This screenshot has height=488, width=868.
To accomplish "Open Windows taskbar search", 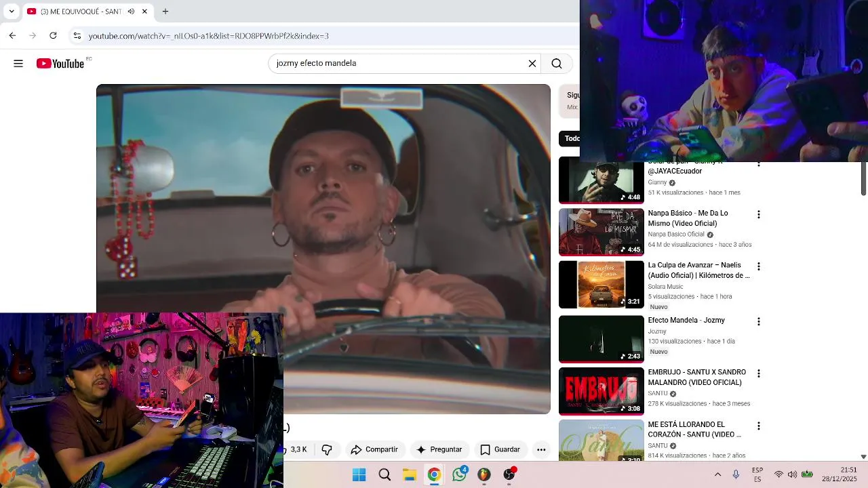I will pyautogui.click(x=384, y=475).
